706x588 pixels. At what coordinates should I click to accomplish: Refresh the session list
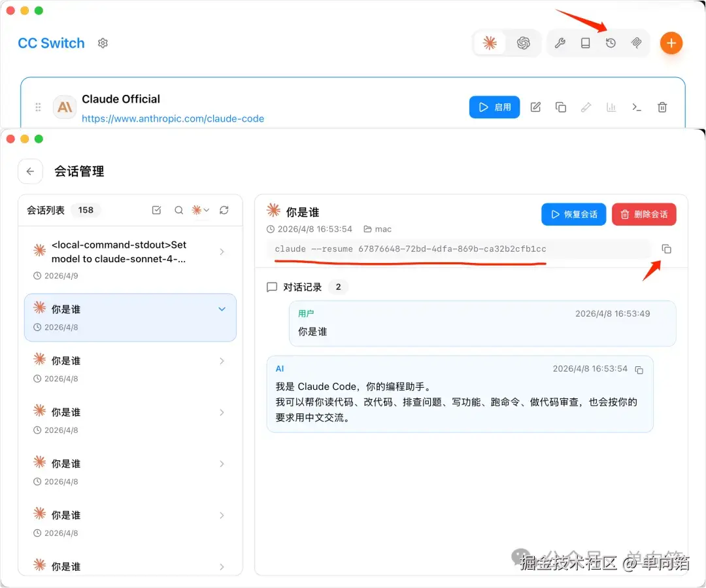224,211
